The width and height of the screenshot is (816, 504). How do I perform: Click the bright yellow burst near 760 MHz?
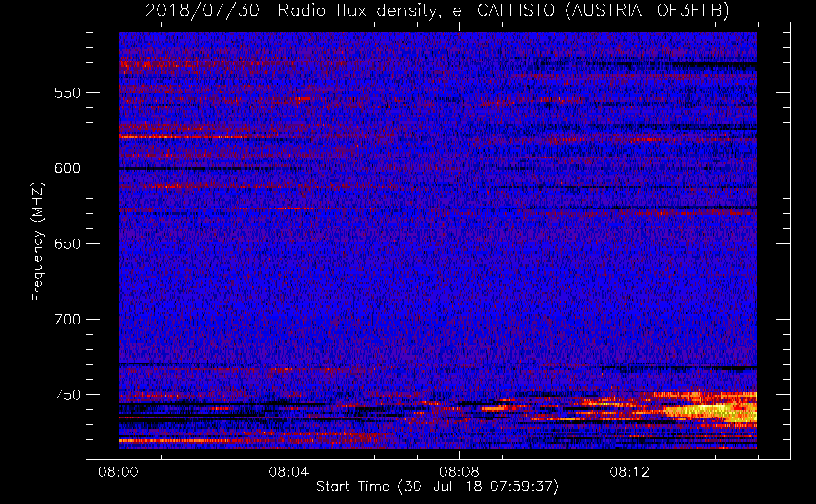pos(711,411)
